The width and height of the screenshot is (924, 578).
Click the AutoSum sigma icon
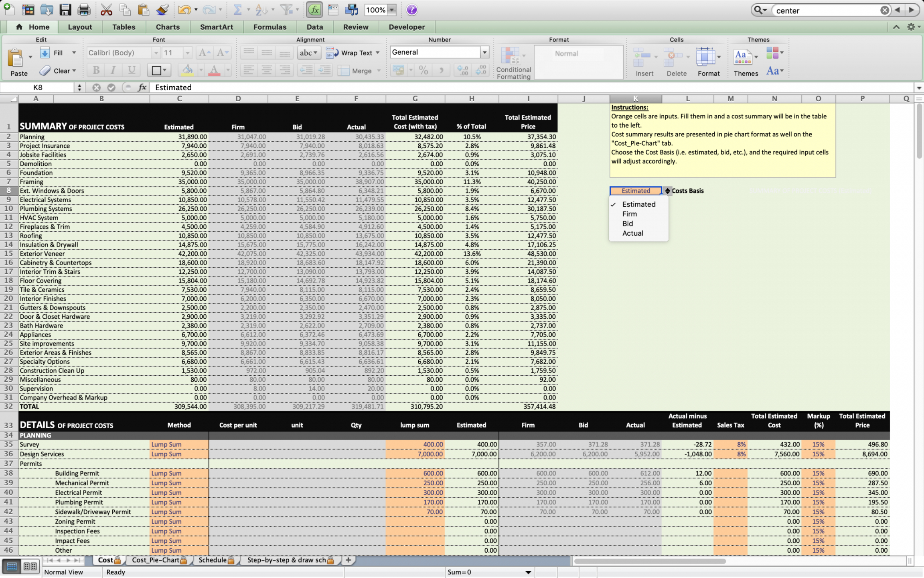(x=237, y=10)
